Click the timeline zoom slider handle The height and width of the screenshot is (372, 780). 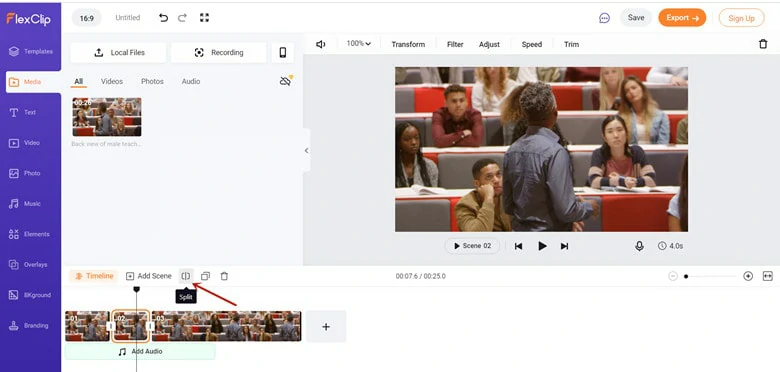pos(686,276)
